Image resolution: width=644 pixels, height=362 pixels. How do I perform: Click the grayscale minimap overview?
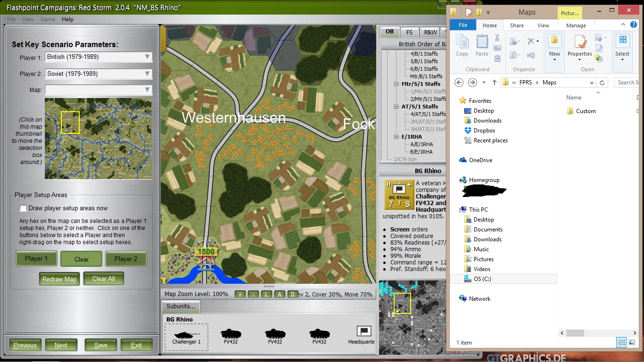413,317
